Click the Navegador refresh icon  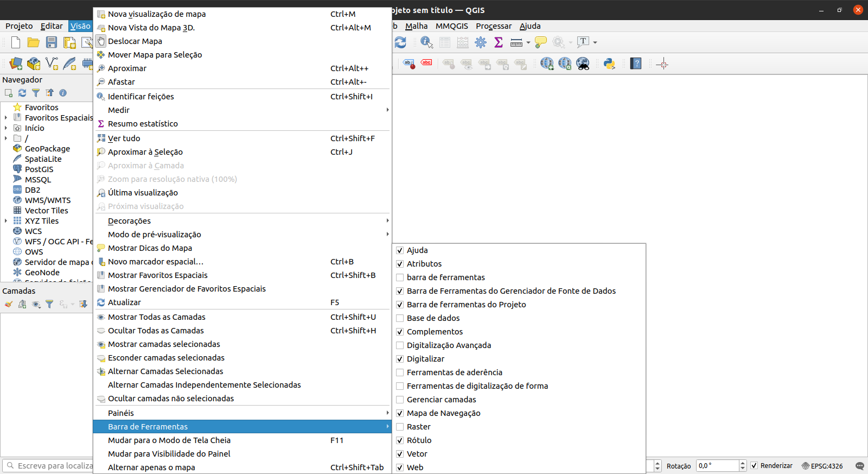pyautogui.click(x=22, y=93)
